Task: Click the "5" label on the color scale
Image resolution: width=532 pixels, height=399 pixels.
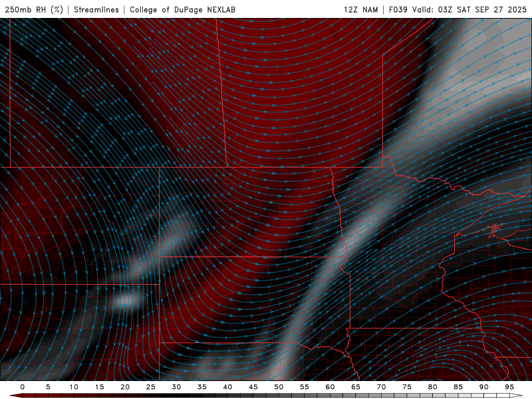Action: 48,387
